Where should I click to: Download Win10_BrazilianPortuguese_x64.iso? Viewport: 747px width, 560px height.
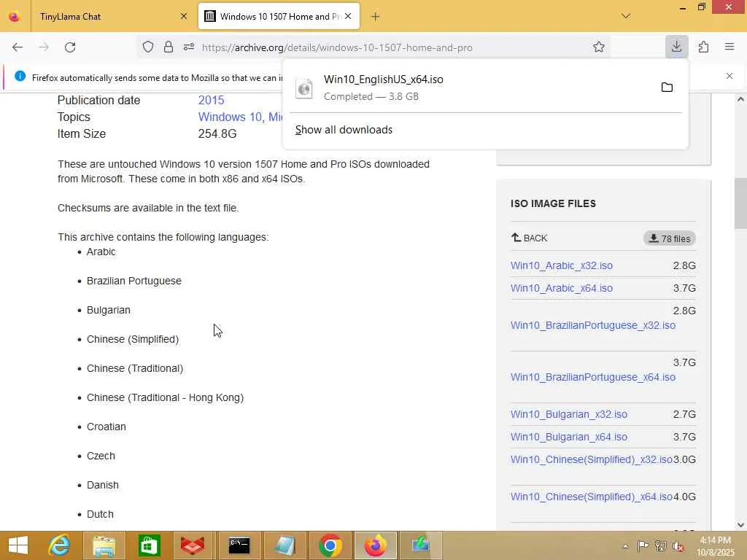pyautogui.click(x=593, y=377)
